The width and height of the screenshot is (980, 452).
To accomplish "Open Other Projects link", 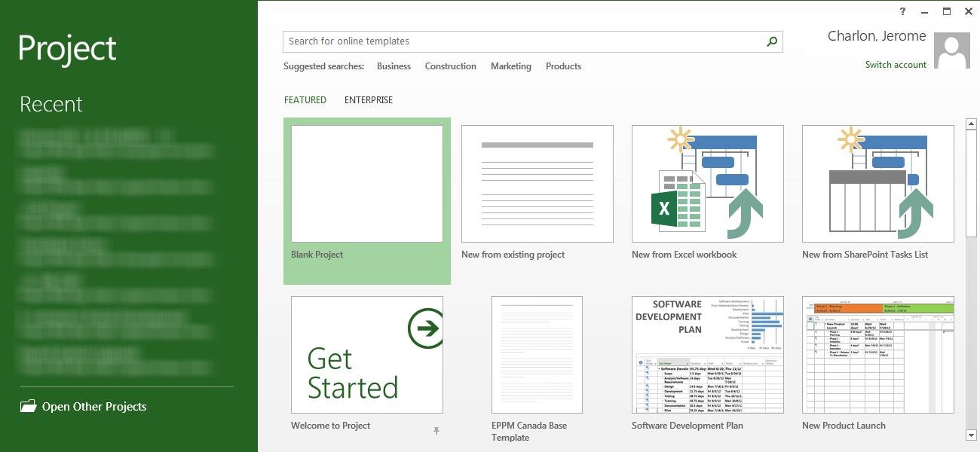I will pos(94,407).
